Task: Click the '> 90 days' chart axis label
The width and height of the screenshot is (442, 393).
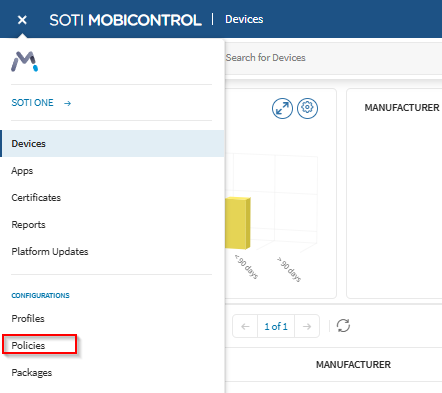Action: click(289, 269)
